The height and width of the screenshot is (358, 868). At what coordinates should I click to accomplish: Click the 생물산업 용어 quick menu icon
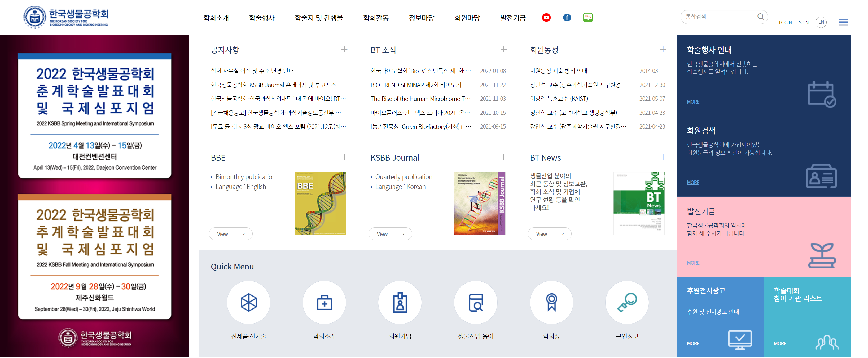475,302
